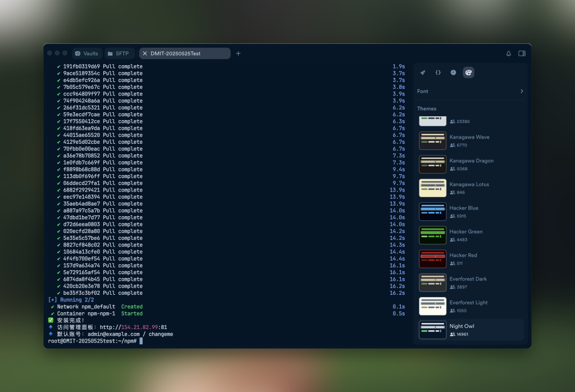The height and width of the screenshot is (392, 575).
Task: Open the Vaults tab
Action: tap(86, 53)
